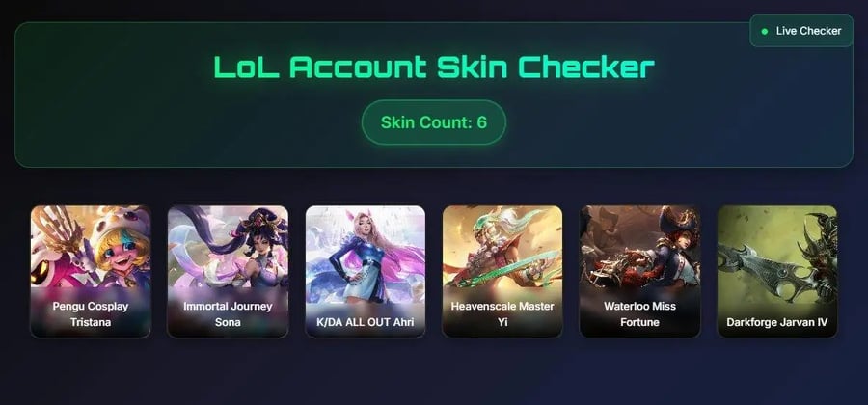Screen dimensions: 868x405
Task: Click the LoL Account Skin Checker title
Action: [x=434, y=67]
